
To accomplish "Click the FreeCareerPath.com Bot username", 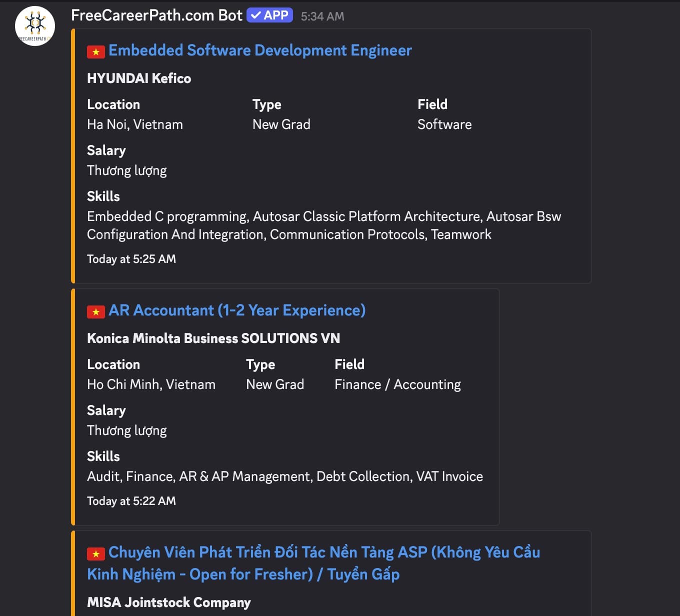I will click(156, 15).
